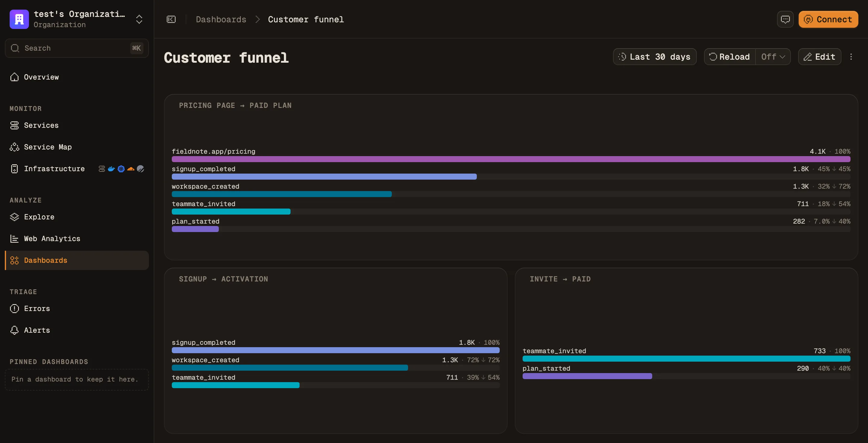Click the Edit dashboard button

coord(819,57)
